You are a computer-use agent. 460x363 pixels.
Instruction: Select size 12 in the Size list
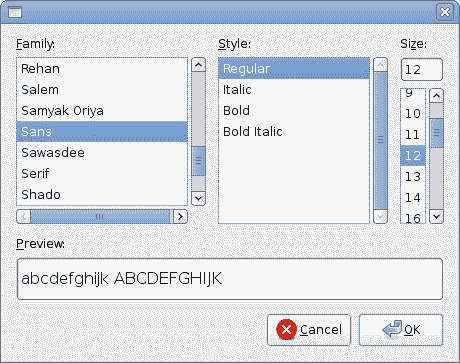click(413, 156)
